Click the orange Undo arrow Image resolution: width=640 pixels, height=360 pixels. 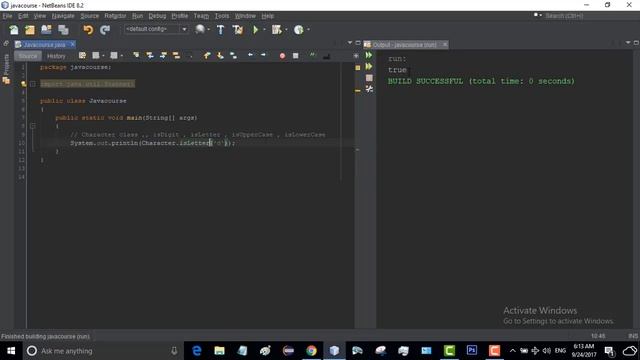pos(88,30)
